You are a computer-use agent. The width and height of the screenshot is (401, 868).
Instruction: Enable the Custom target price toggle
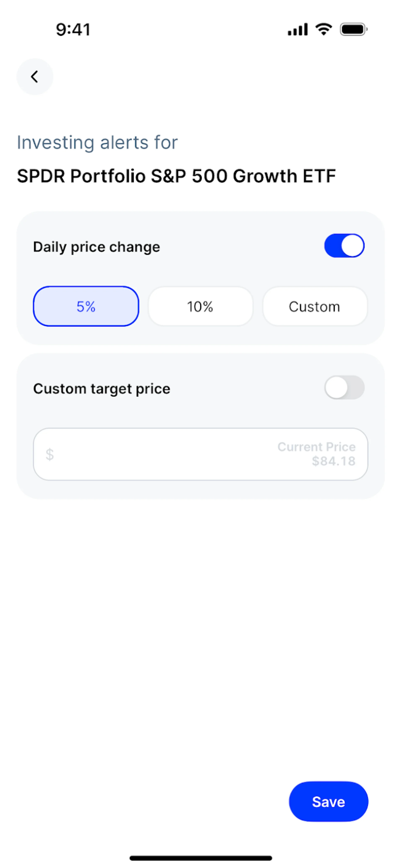click(344, 387)
